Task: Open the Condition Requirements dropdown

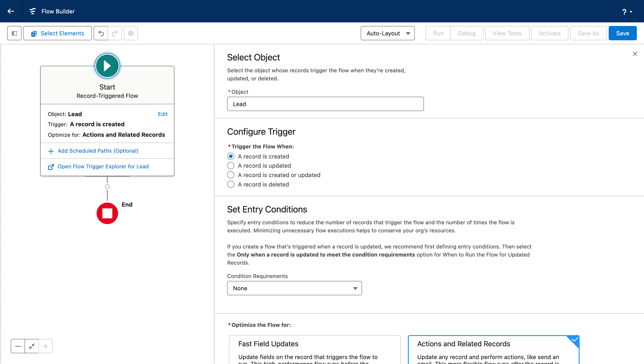Action: (x=294, y=288)
